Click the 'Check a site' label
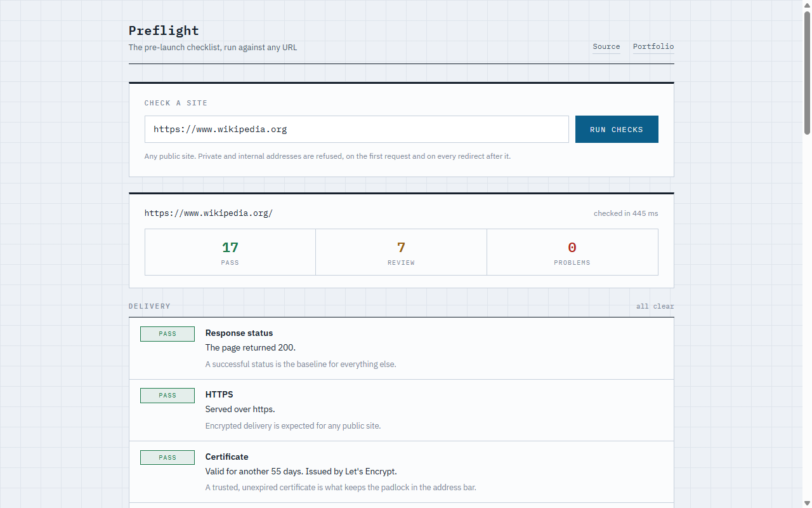 [176, 103]
